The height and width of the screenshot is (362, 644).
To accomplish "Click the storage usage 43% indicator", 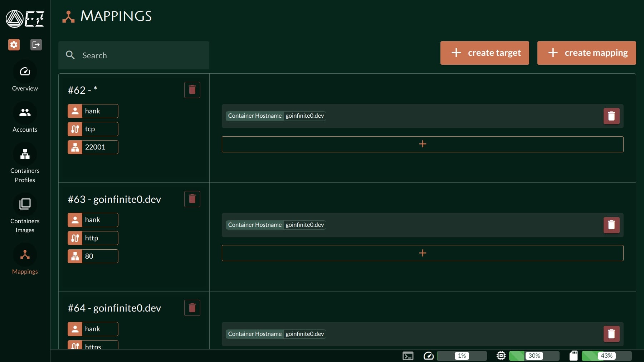I will tap(606, 356).
